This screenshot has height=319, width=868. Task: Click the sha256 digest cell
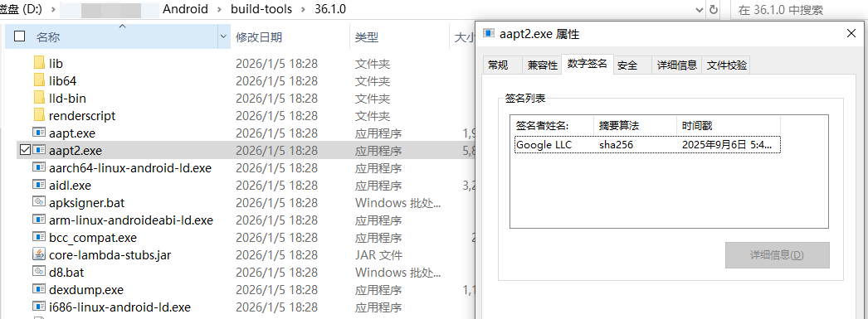tap(616, 145)
